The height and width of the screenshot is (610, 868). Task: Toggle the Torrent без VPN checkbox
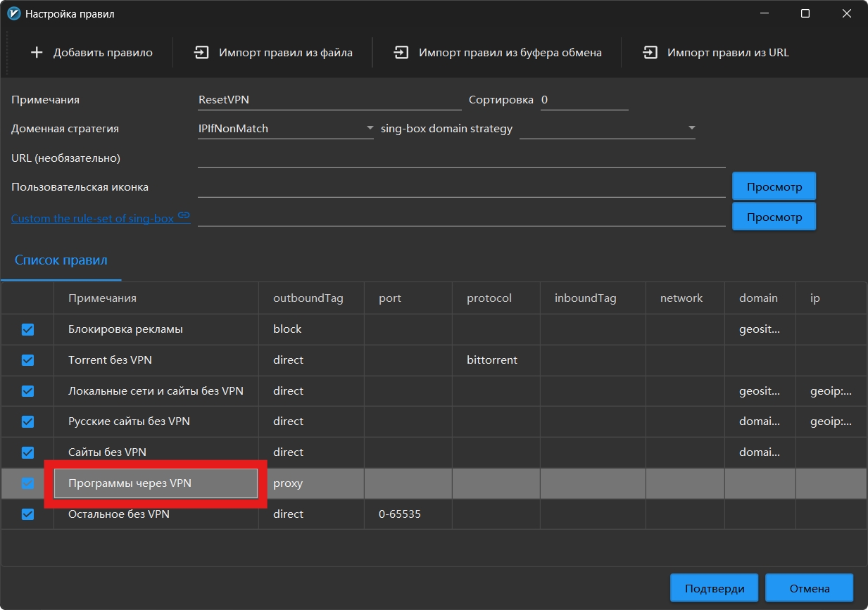tap(27, 360)
